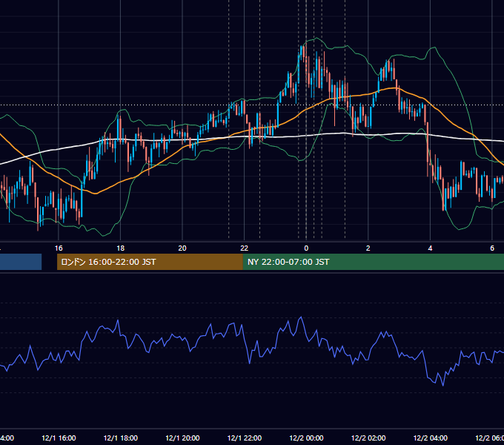Click the blue session bar left of ロンドン
Image resolution: width=504 pixels, height=445 pixels.
point(21,262)
